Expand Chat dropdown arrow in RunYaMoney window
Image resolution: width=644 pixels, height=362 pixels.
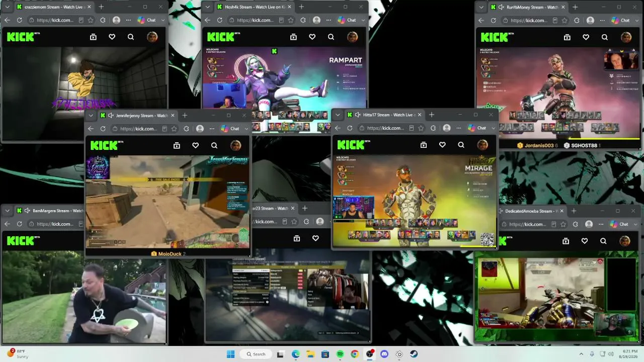(636, 20)
